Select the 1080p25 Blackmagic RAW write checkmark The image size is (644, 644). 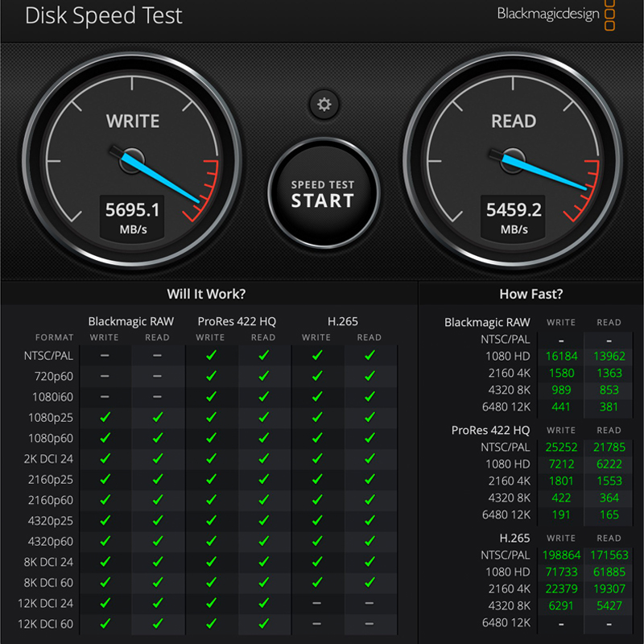coord(105,418)
